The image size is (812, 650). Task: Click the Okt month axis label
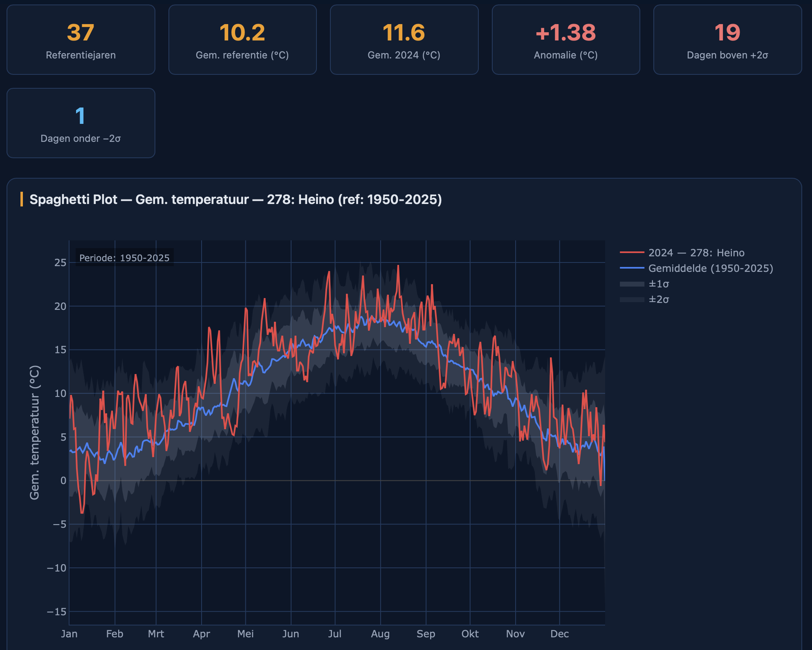(470, 634)
